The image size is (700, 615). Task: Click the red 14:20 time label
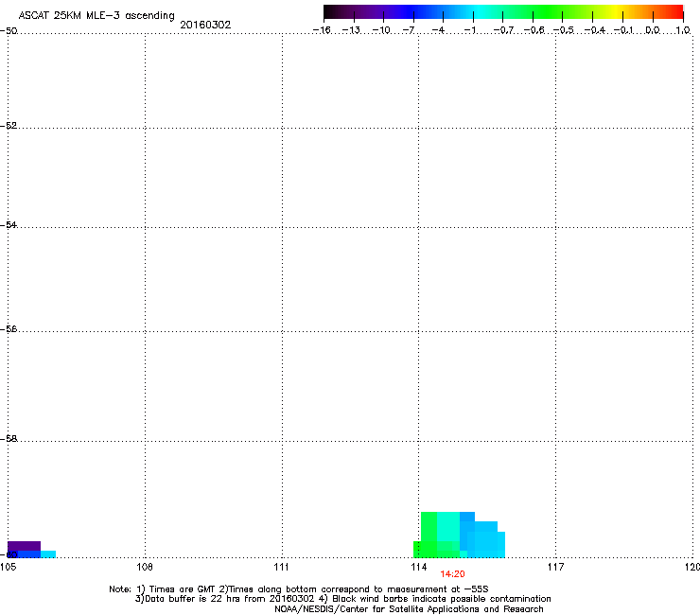tap(452, 574)
